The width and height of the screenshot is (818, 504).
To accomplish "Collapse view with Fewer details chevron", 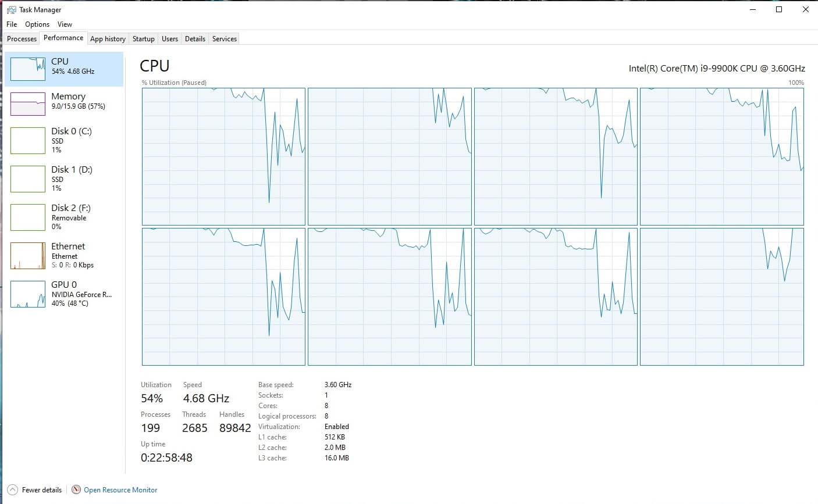I will 12,490.
